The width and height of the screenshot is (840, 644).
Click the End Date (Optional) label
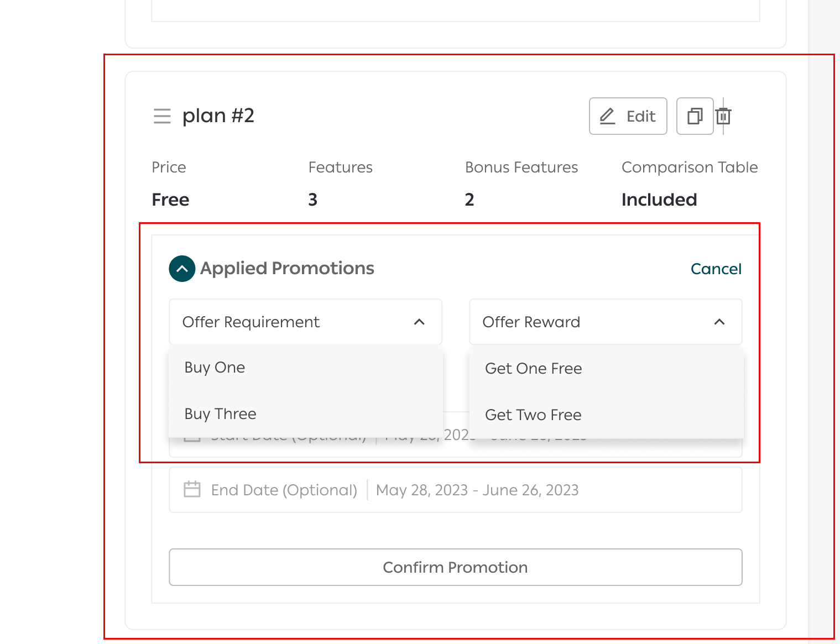[x=284, y=490]
